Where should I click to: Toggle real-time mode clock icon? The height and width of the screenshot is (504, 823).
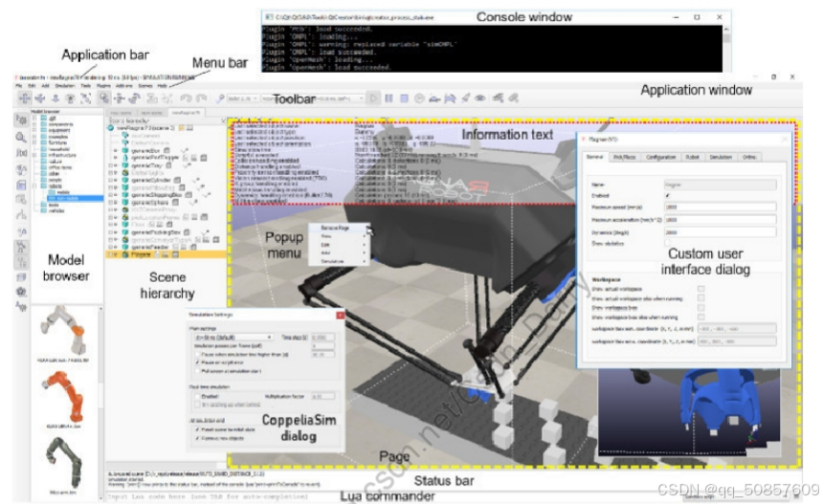tap(419, 99)
